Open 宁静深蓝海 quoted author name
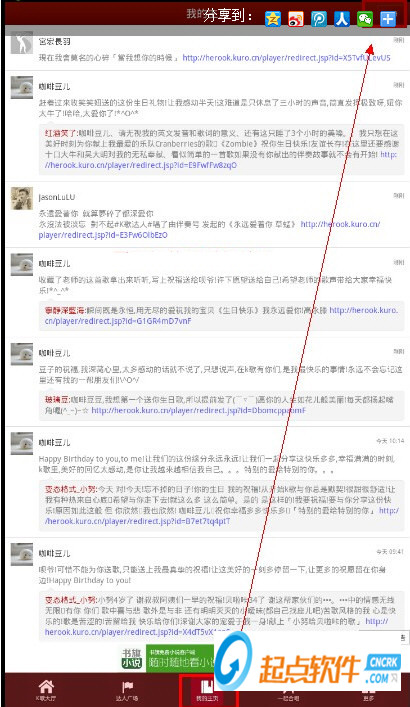The height and width of the screenshot is (707, 410). coord(64,310)
